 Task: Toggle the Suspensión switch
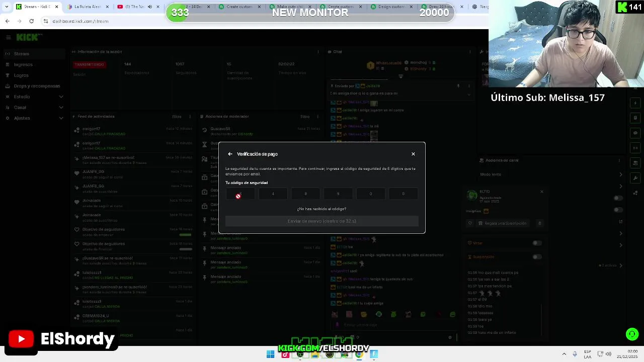click(537, 257)
